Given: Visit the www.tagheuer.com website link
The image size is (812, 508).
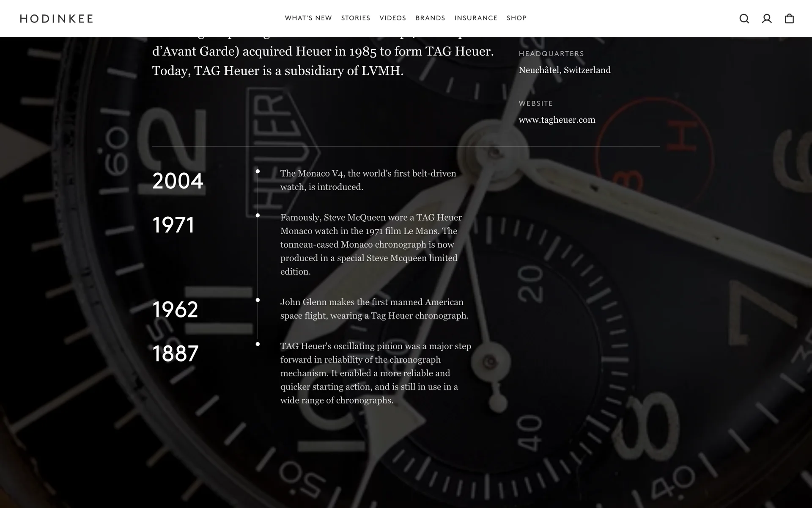Looking at the screenshot, I should tap(557, 120).
